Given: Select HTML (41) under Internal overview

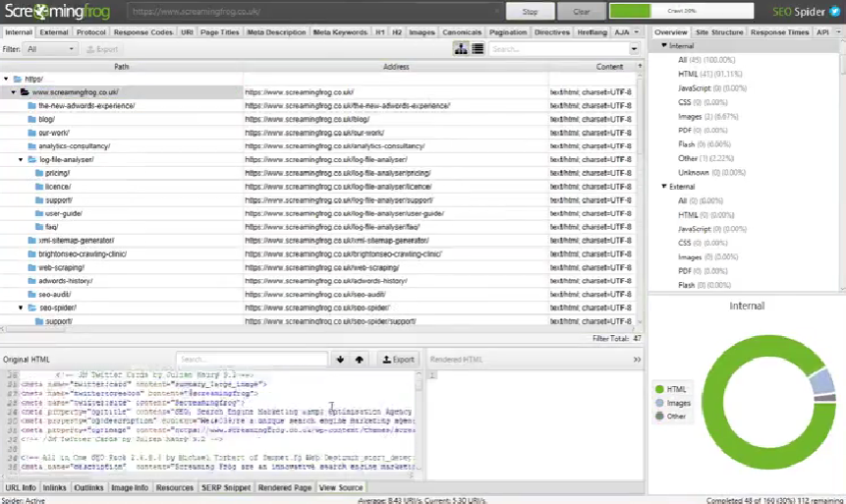Looking at the screenshot, I should 709,74.
